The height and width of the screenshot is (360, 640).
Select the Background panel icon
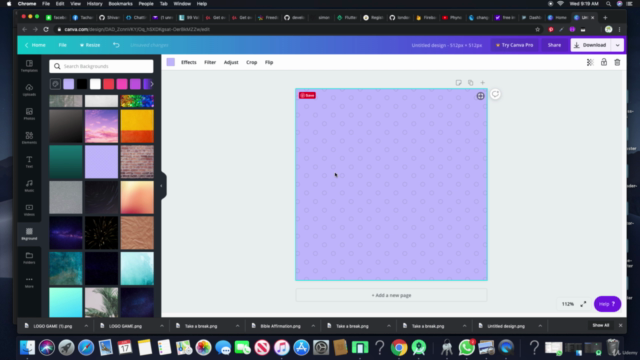29,234
